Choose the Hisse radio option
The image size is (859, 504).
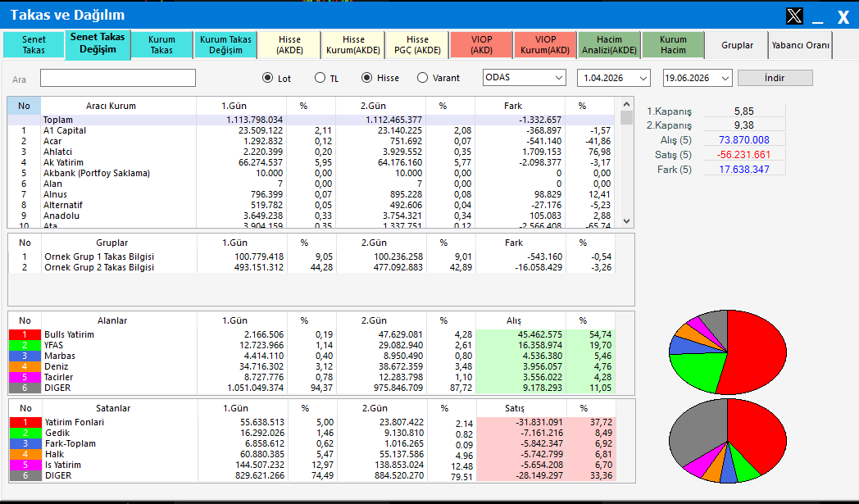coord(366,78)
